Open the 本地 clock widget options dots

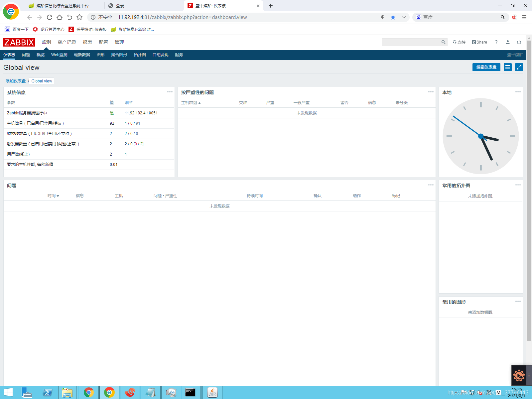click(x=518, y=92)
